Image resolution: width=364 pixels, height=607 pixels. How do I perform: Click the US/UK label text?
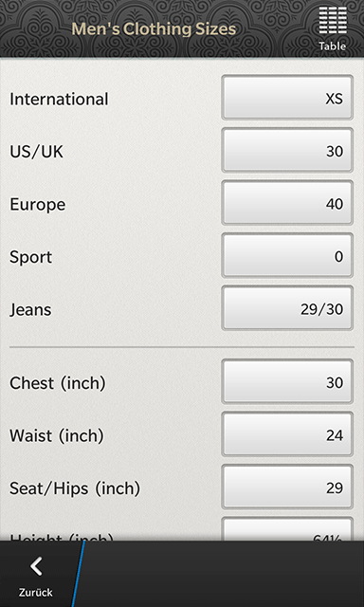pyautogui.click(x=36, y=152)
